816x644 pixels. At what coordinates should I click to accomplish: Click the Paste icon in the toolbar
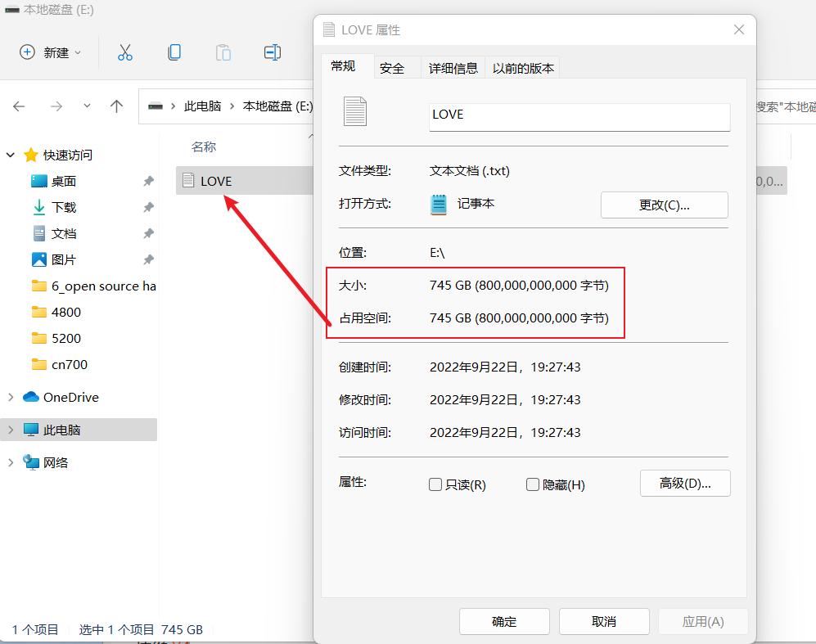(222, 52)
